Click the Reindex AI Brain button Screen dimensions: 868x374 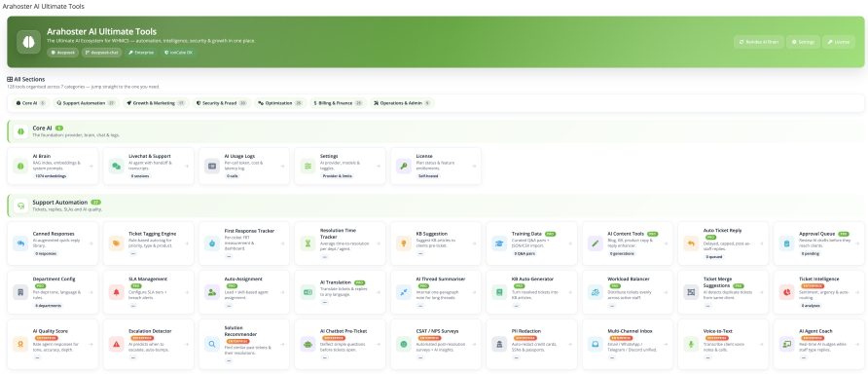coord(758,42)
